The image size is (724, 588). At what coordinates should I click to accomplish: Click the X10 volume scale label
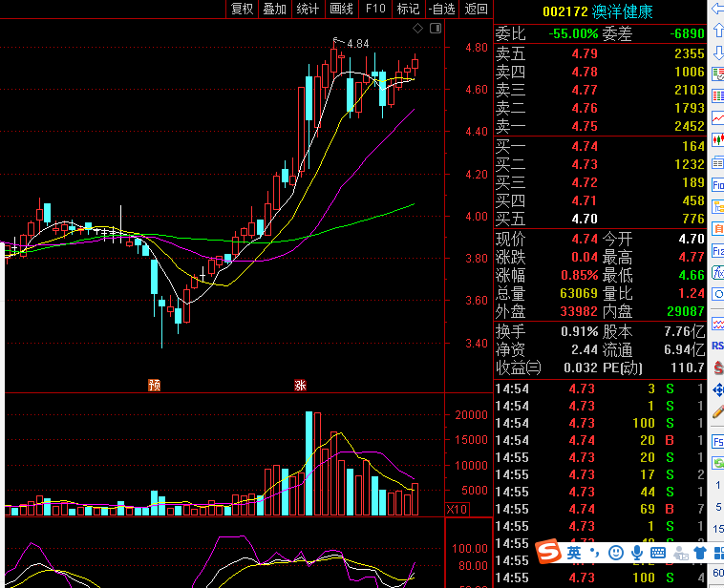pos(458,510)
